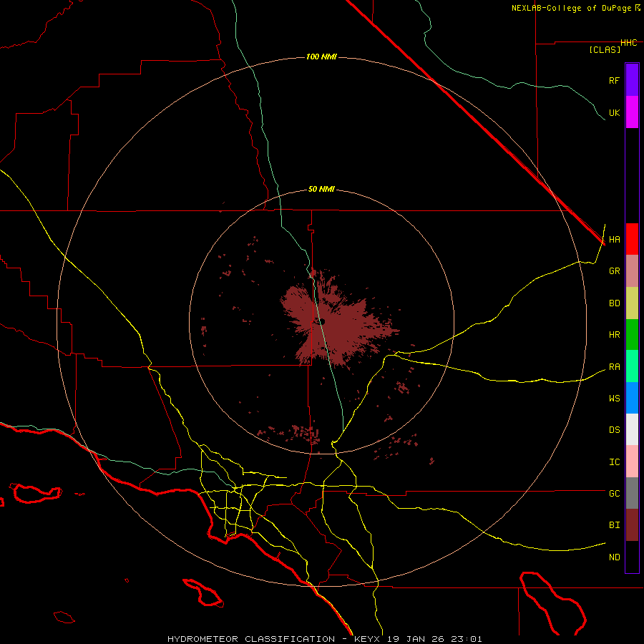Pick the gray GC legend swatch
This screenshot has height=644, width=644.
point(632,493)
